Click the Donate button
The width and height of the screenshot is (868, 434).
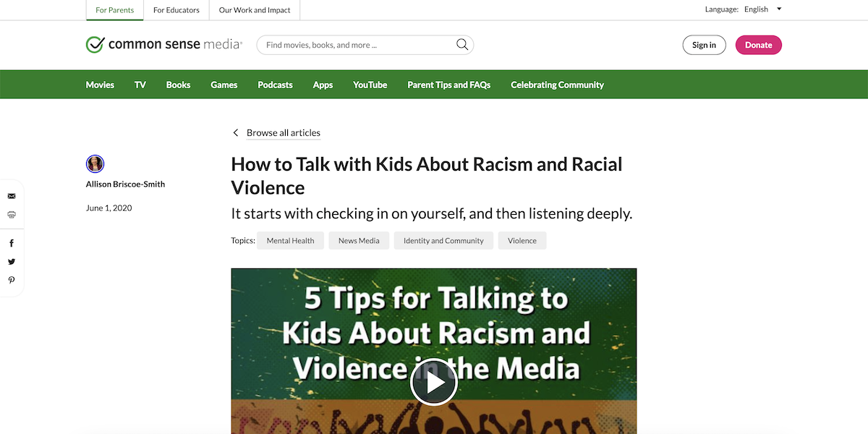758,44
